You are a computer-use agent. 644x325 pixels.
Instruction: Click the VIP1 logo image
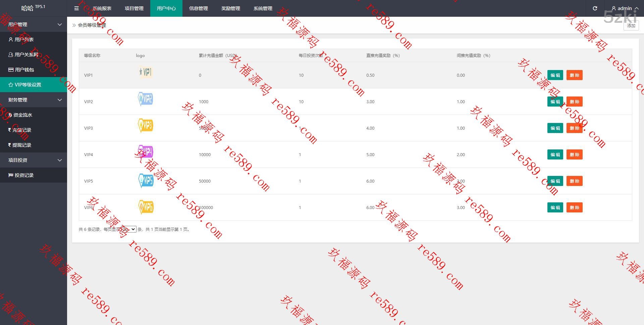coord(146,72)
